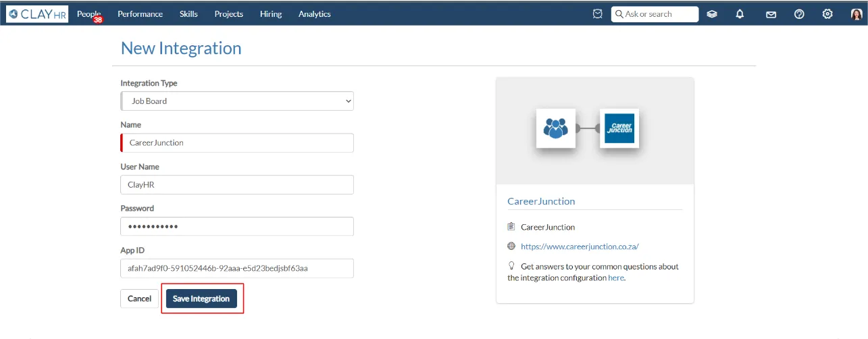Screen dimensions: 868x339
Task: Open the settings gear icon
Action: (827, 14)
